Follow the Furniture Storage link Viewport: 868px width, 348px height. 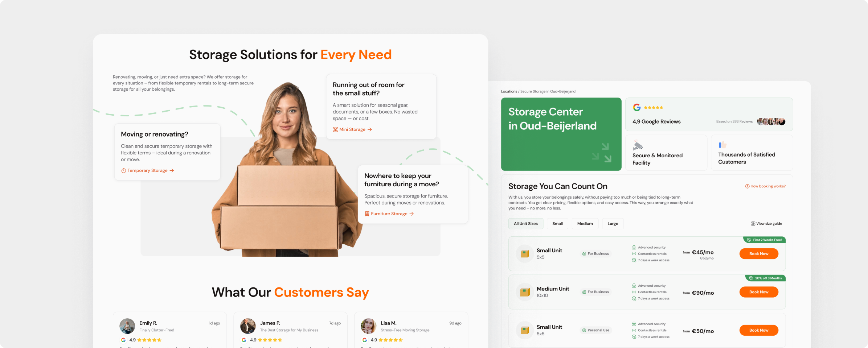coord(389,214)
